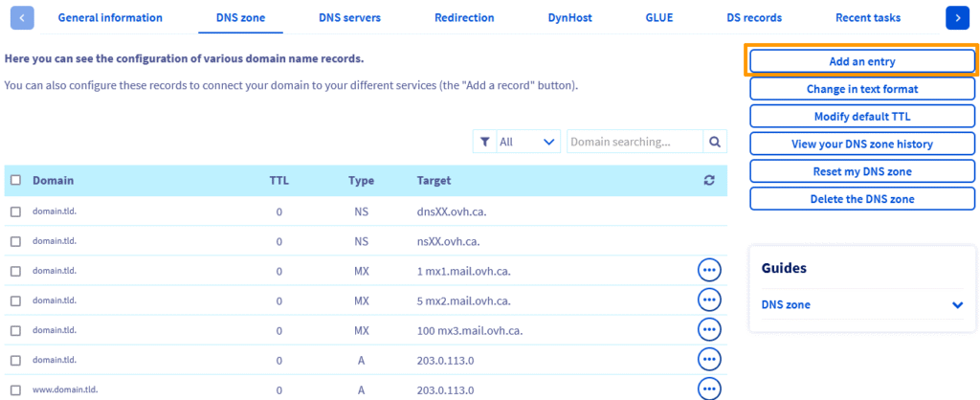980x400 pixels.
Task: Toggle the select-all checkbox in table header
Action: point(15,180)
